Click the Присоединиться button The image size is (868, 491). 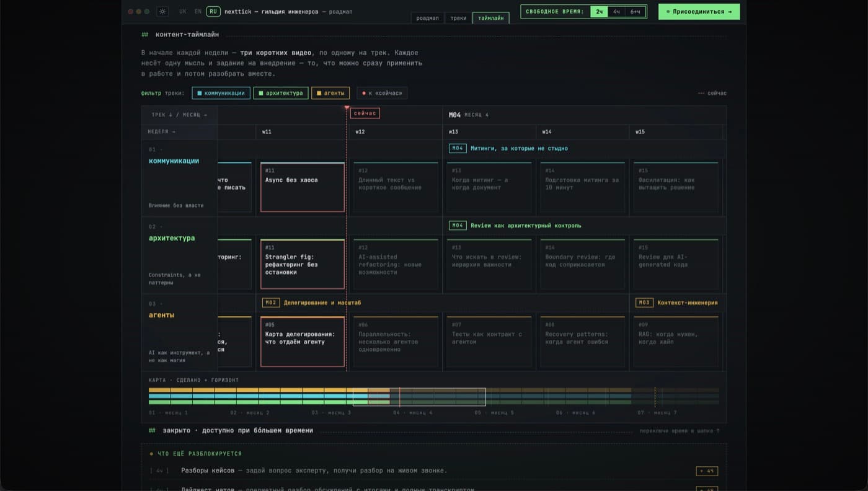click(699, 11)
